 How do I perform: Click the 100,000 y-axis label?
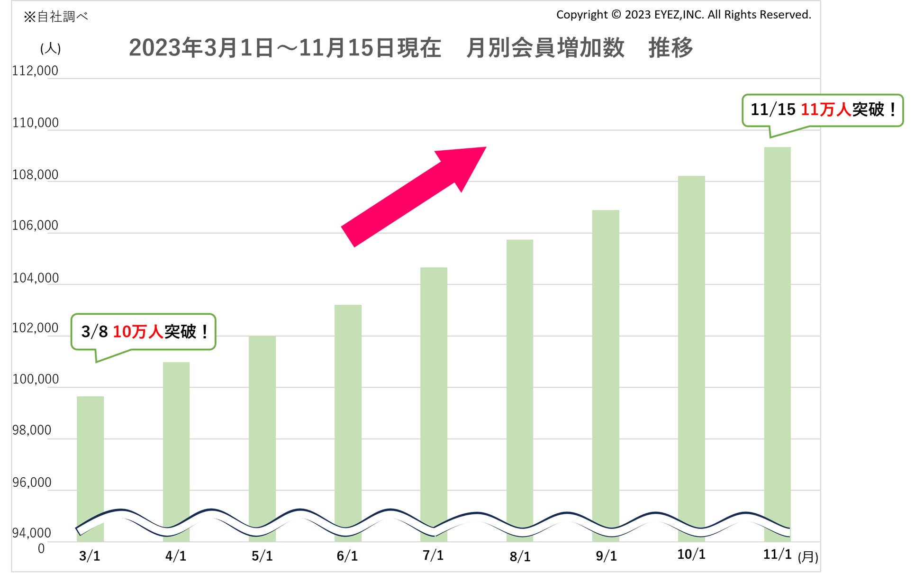[x=36, y=379]
